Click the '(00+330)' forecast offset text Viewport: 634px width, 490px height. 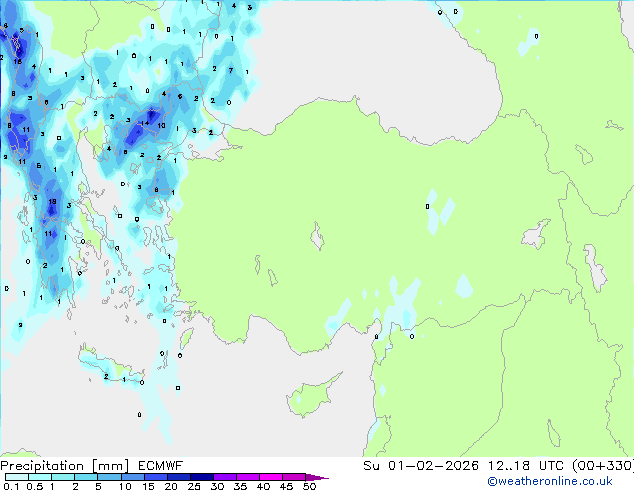tap(603, 466)
